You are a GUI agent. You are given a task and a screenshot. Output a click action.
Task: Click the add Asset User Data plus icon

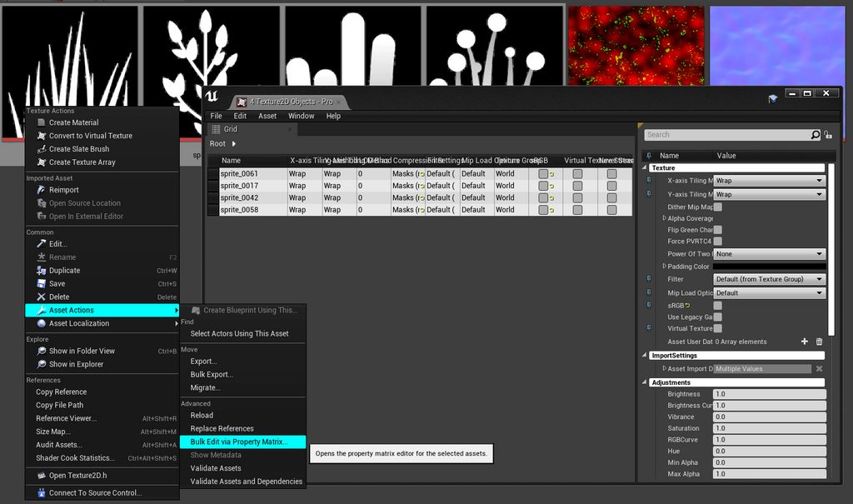coord(805,342)
